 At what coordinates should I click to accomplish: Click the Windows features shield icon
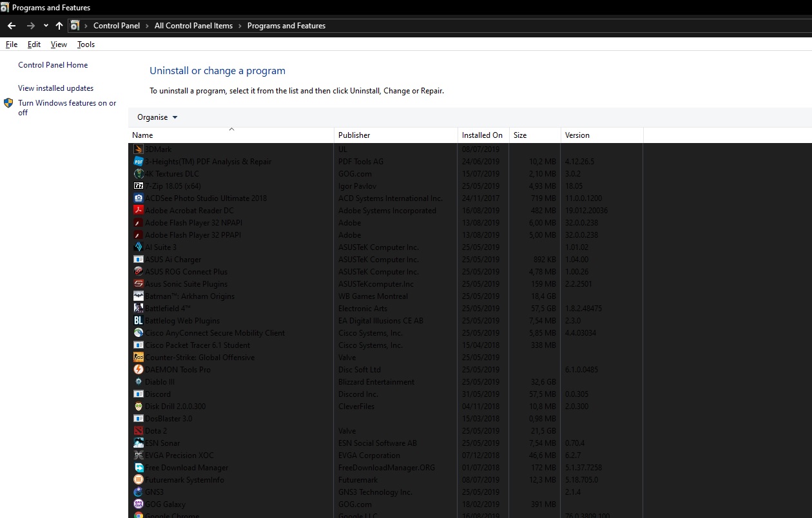click(8, 103)
